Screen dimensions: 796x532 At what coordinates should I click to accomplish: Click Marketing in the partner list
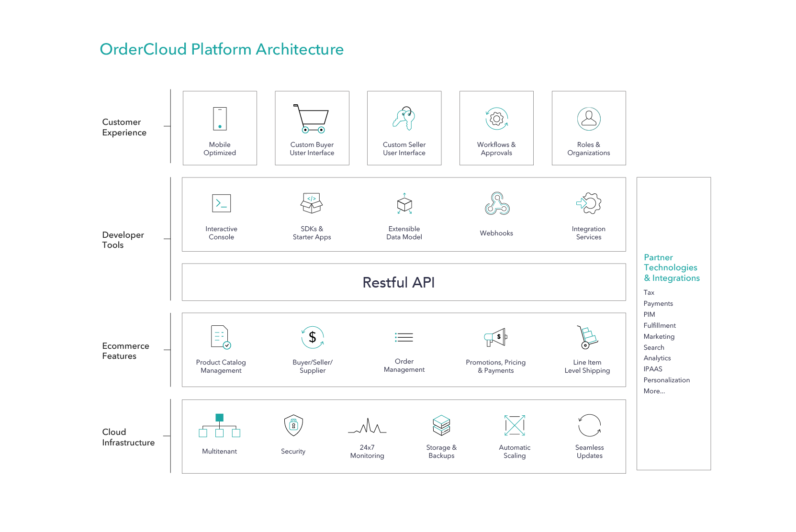659,336
